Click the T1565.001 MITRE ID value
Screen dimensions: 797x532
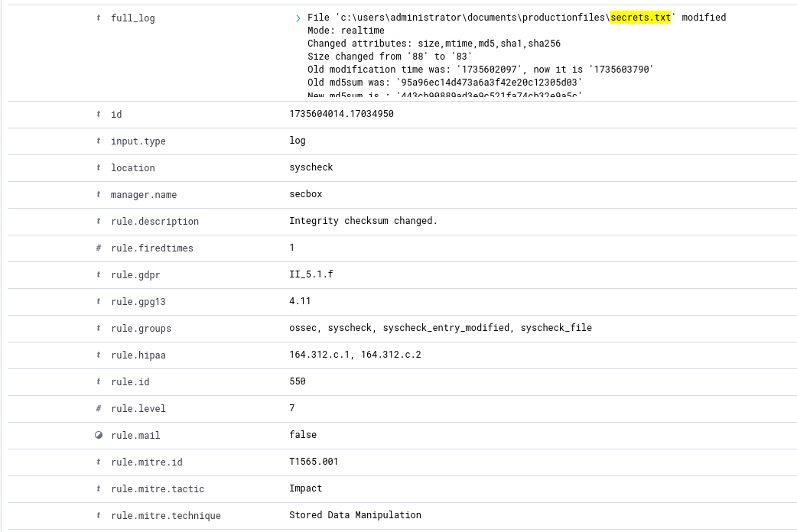click(314, 461)
